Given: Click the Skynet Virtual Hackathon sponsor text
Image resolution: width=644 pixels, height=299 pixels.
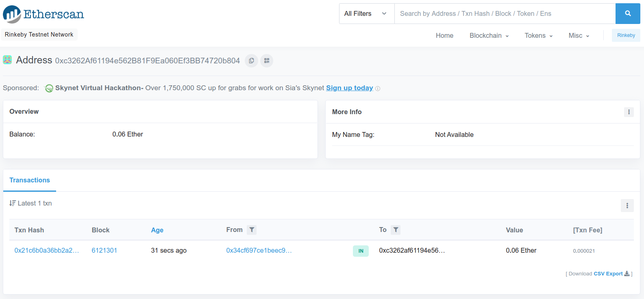Looking at the screenshot, I should coord(99,88).
